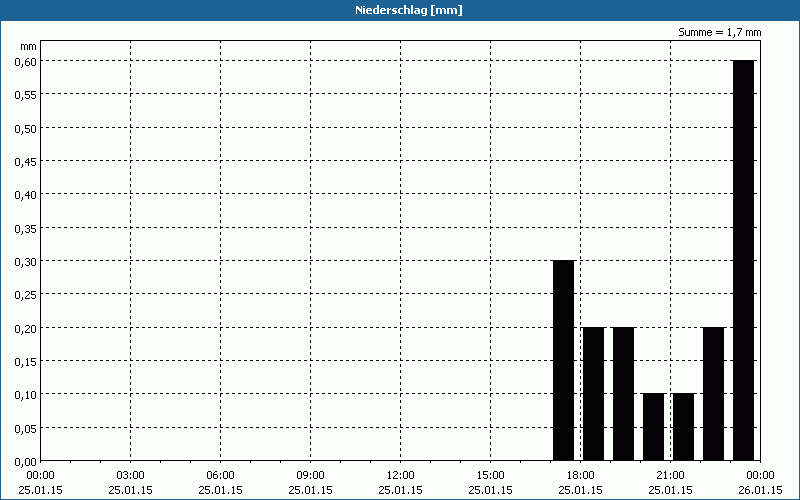Select the 0,20 mm bar right after 18:00
The width and height of the screenshot is (800, 500).
tap(594, 394)
